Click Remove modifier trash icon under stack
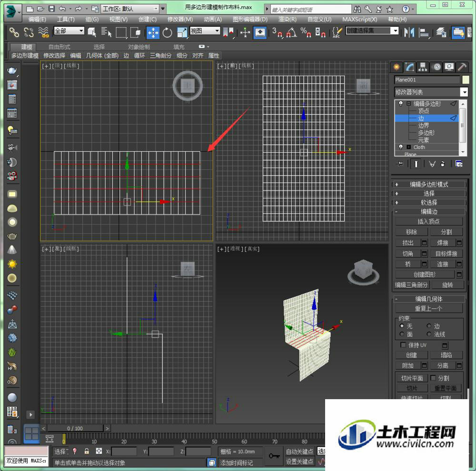 pyautogui.click(x=443, y=164)
